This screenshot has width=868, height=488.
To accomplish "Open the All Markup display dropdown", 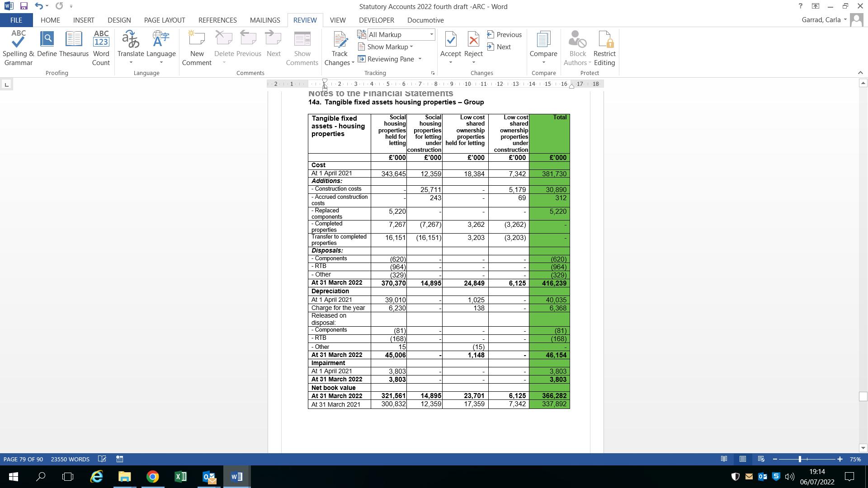I will click(x=431, y=35).
